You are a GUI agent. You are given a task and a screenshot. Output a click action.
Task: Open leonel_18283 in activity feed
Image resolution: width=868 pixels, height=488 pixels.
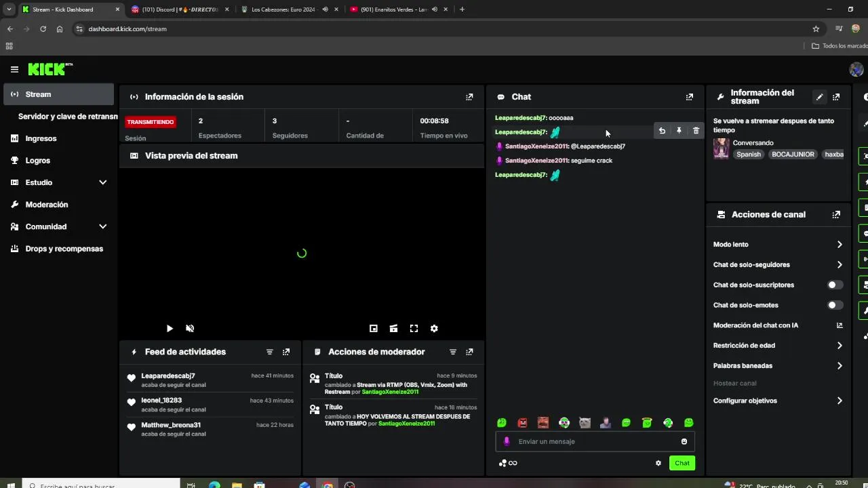click(x=161, y=401)
